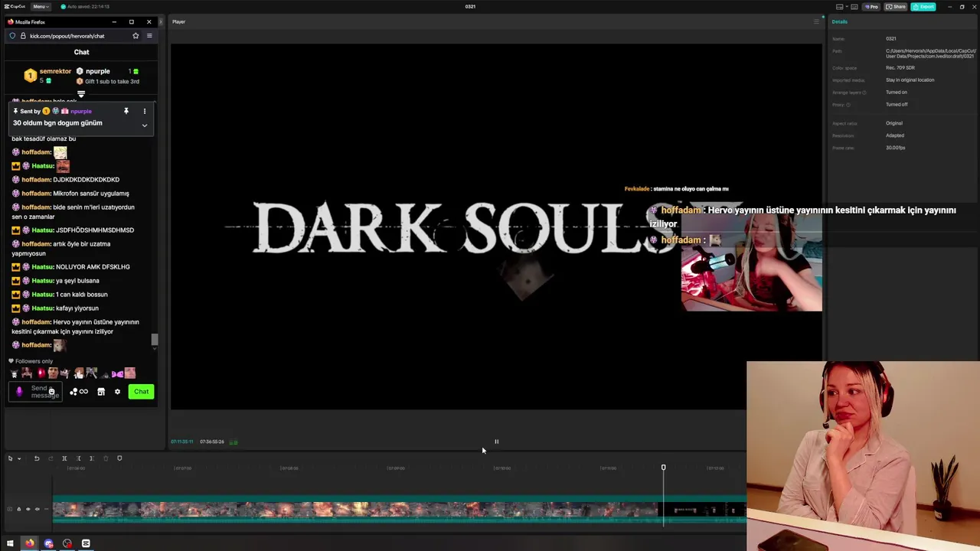Delete left of playhead on timeline
The image size is (980, 551).
[x=78, y=458]
